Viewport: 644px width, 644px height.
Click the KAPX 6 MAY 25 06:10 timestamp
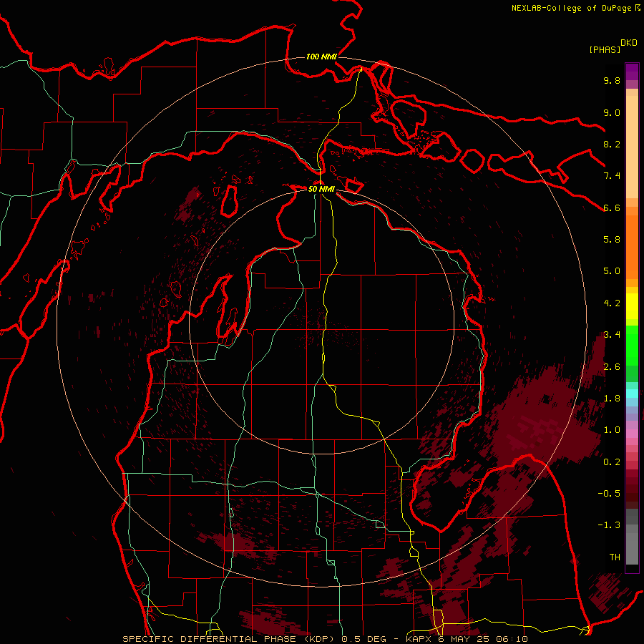[x=467, y=639]
